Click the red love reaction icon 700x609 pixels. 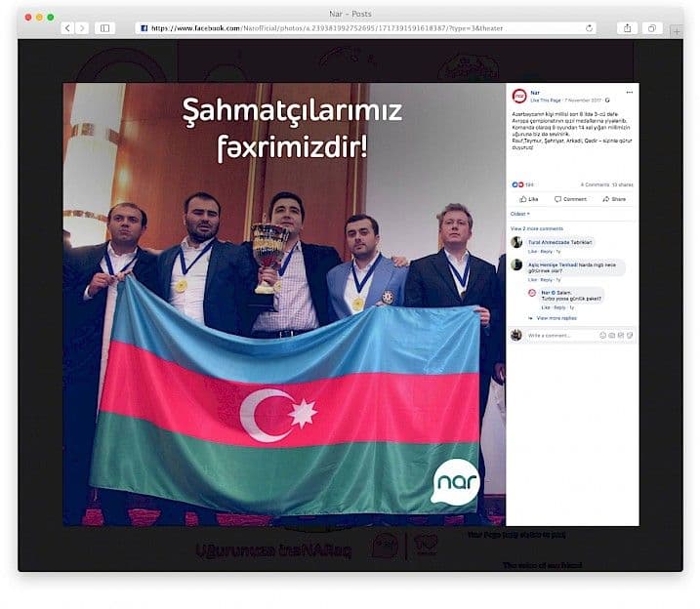pos(520,184)
